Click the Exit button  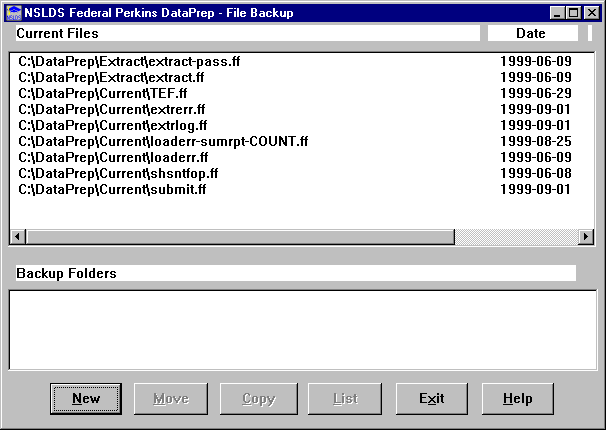(432, 399)
